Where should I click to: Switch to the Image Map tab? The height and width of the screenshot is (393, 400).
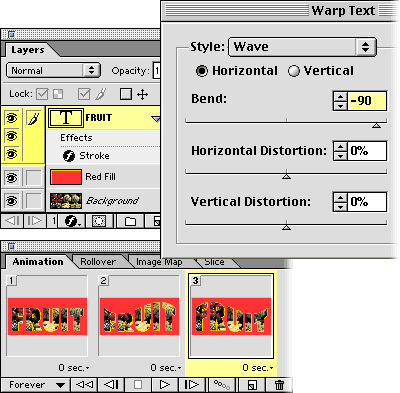[x=159, y=262]
